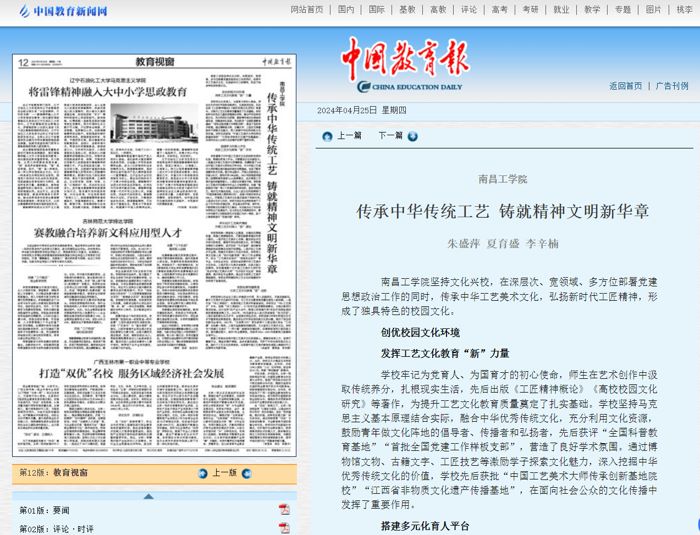Click the 上一版 text link
The height and width of the screenshot is (535, 700).
tap(224, 472)
